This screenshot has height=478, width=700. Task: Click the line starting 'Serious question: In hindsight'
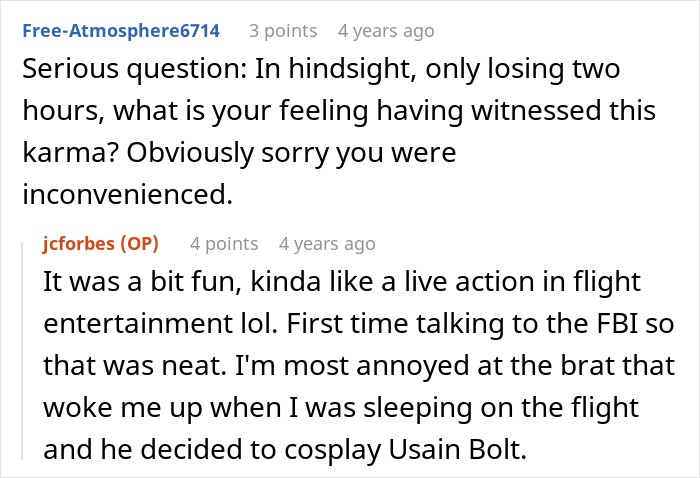pyautogui.click(x=321, y=69)
